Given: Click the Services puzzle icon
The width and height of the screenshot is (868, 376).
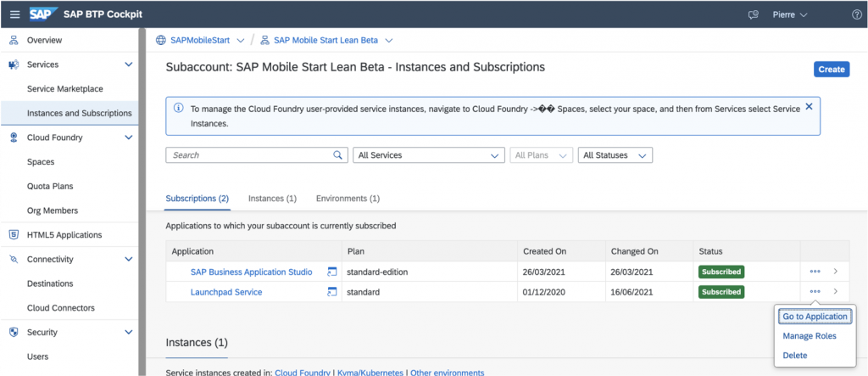Looking at the screenshot, I should tap(14, 65).
